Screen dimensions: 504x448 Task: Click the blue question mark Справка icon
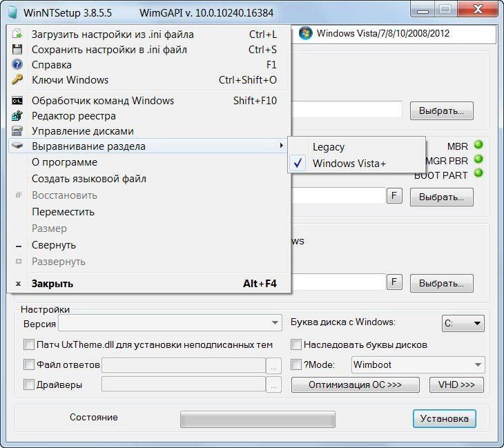click(x=17, y=65)
